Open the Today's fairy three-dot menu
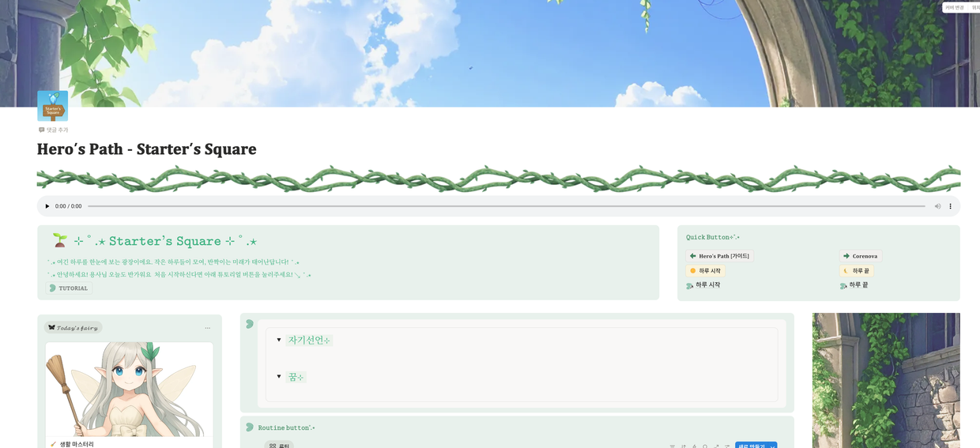 (208, 328)
